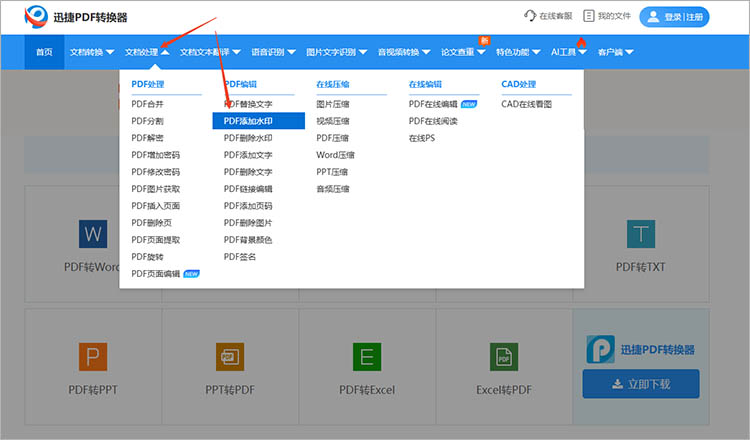The image size is (750, 440).
Task: Open the PDF转Word tile icon
Action: click(x=93, y=233)
